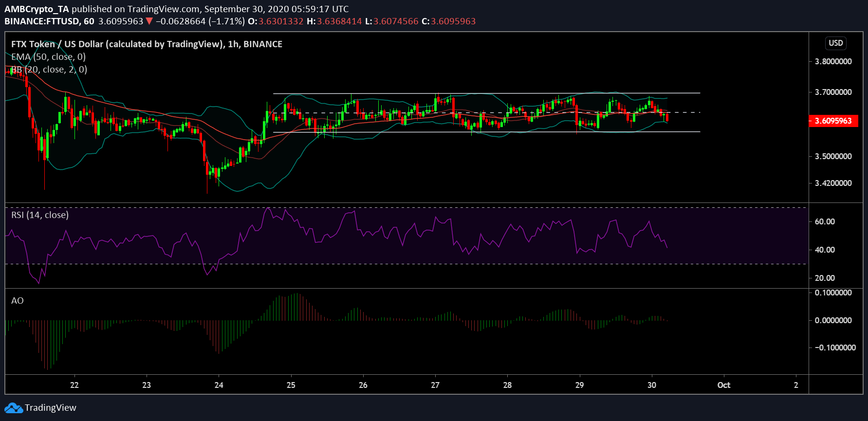Click date 25 on the time axis
This screenshot has width=868, height=421.
pyautogui.click(x=291, y=385)
